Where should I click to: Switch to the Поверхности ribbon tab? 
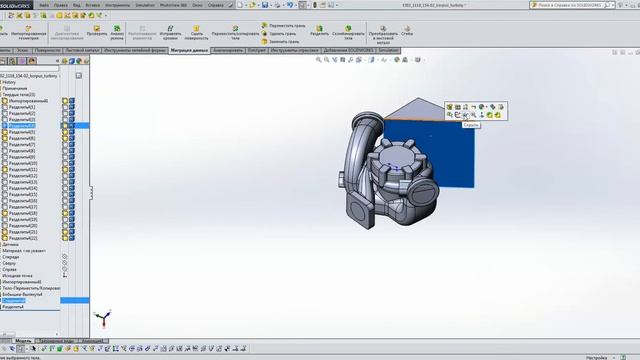[47, 51]
